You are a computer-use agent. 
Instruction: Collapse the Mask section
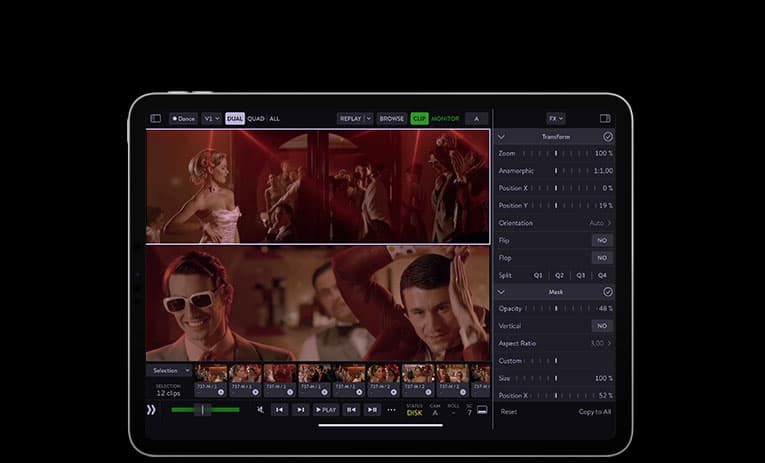point(502,292)
